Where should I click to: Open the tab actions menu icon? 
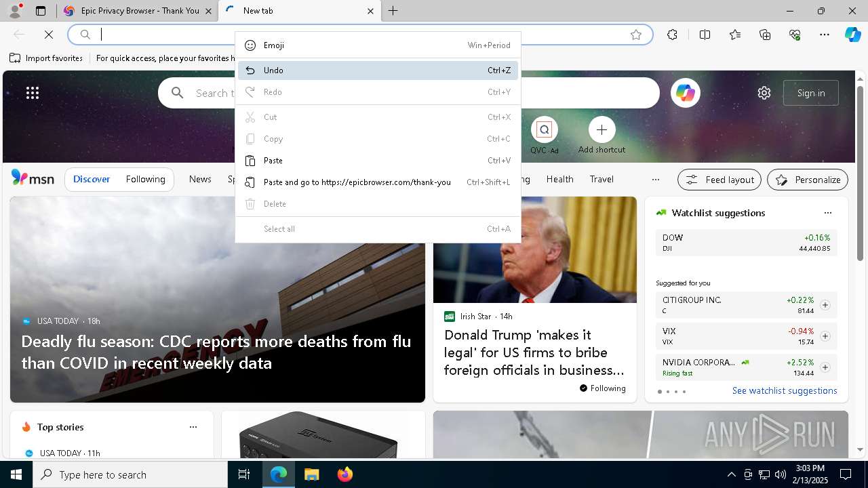(x=41, y=11)
